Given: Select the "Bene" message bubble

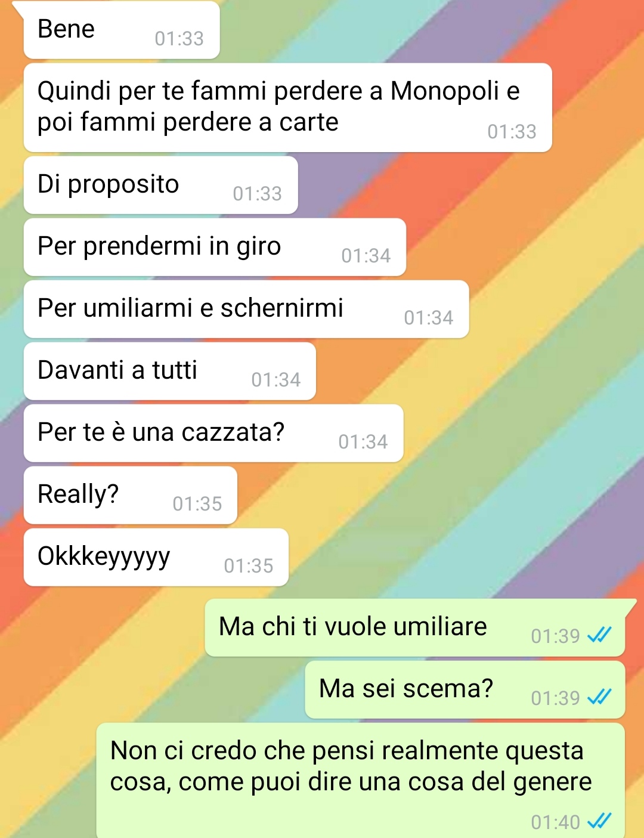Looking at the screenshot, I should [122, 30].
